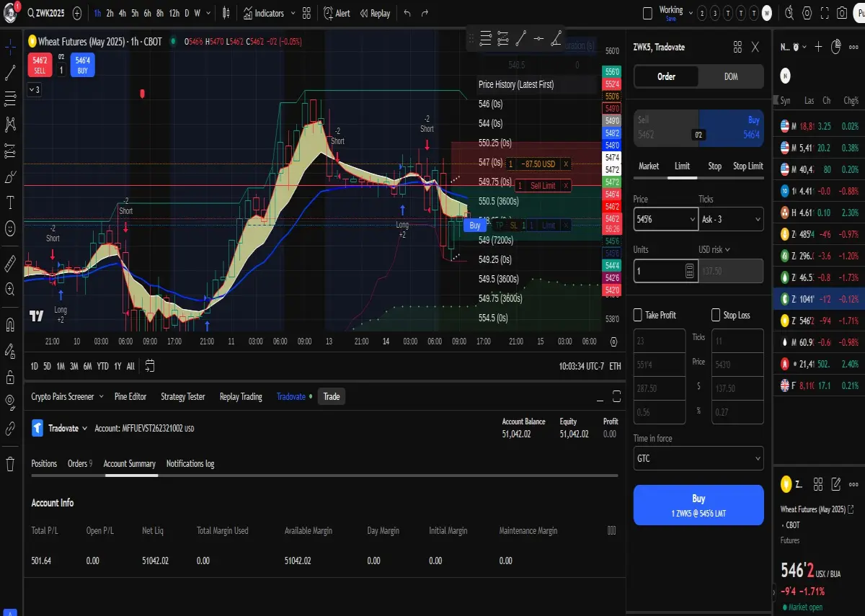The width and height of the screenshot is (865, 616).
Task: Remove drawings with the trash icon
Action: tap(10, 463)
